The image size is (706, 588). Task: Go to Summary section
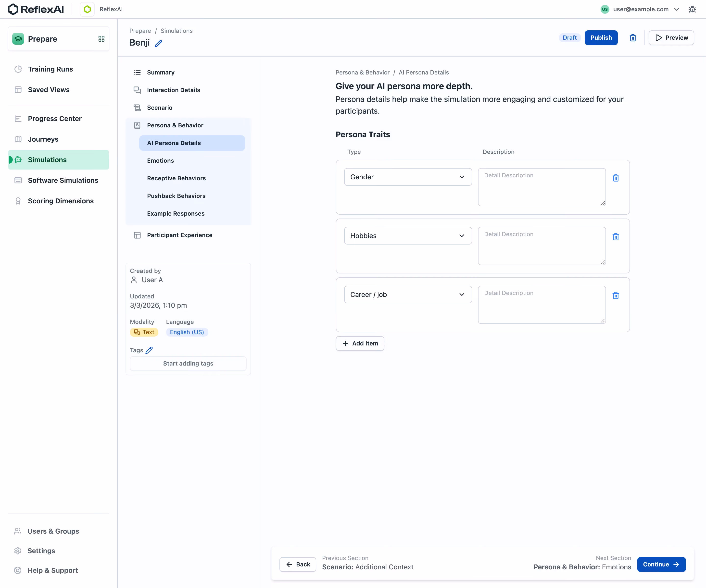click(188, 73)
